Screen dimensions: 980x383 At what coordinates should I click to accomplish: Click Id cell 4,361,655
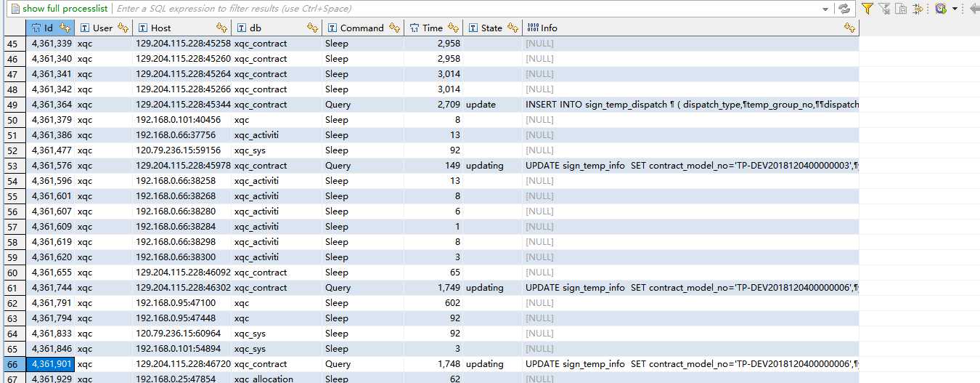(x=50, y=273)
